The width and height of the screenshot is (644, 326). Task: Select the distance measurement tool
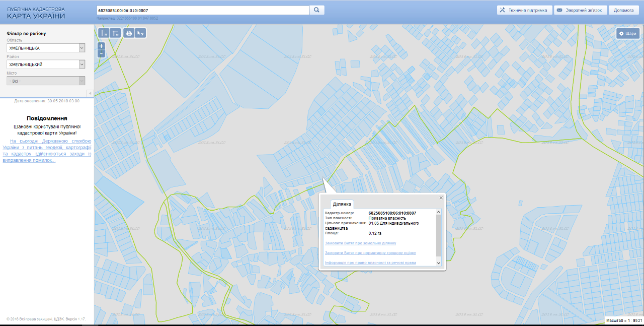(104, 33)
